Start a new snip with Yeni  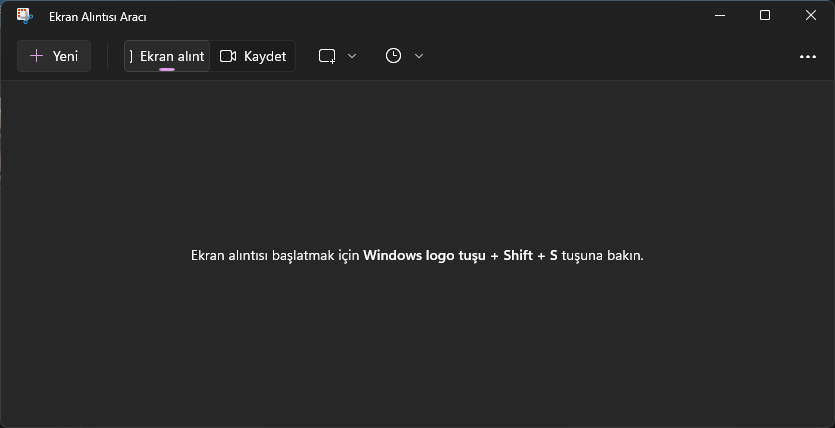point(54,56)
